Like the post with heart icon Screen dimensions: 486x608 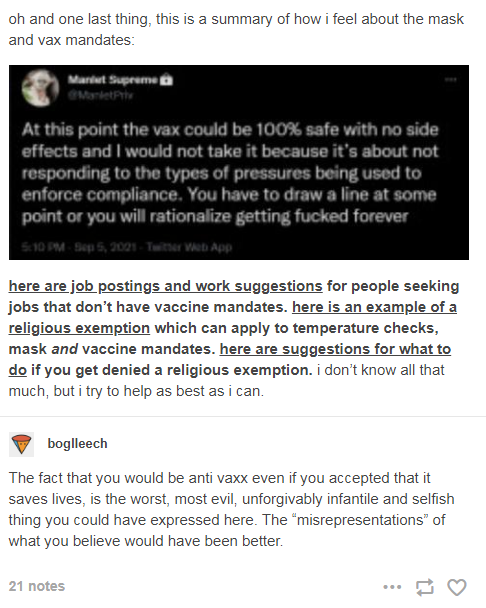click(457, 587)
